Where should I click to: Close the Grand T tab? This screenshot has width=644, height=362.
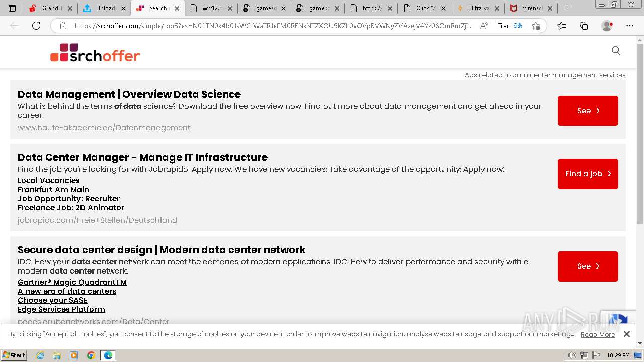tap(69, 8)
